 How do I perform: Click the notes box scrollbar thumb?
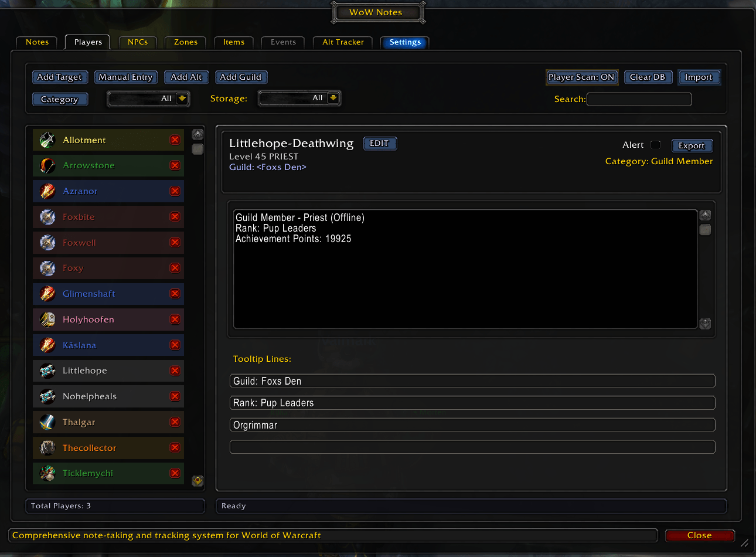(706, 230)
